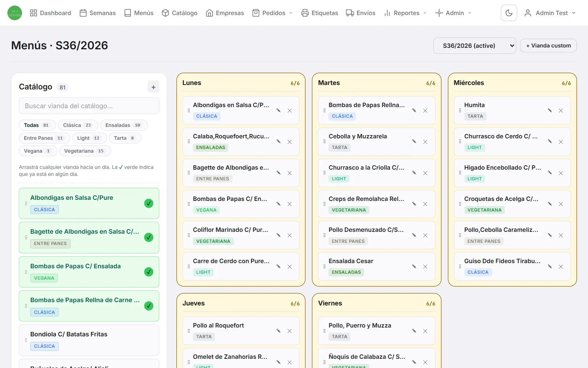Remove Cebolla y Muzzarela with X icon

pyautogui.click(x=425, y=142)
